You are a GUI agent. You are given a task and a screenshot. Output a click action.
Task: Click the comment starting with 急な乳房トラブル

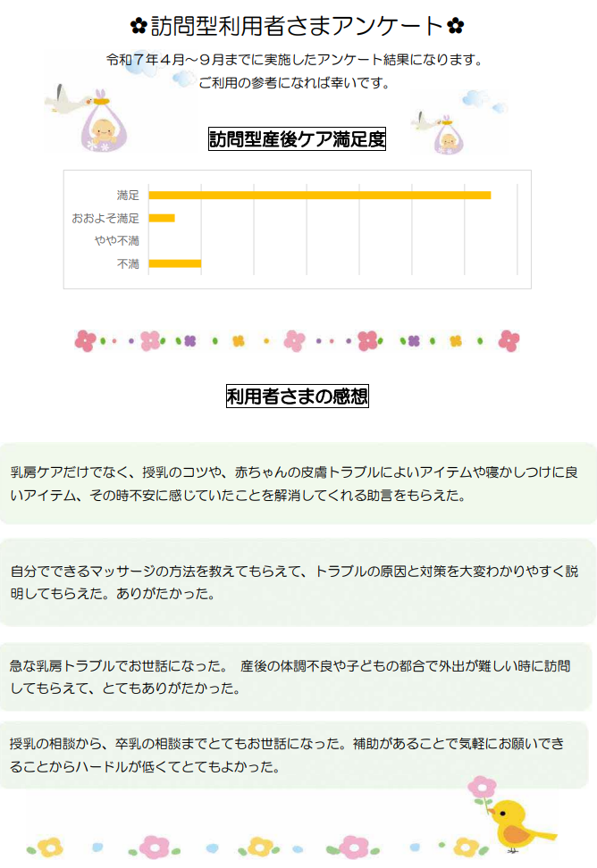[297, 677]
